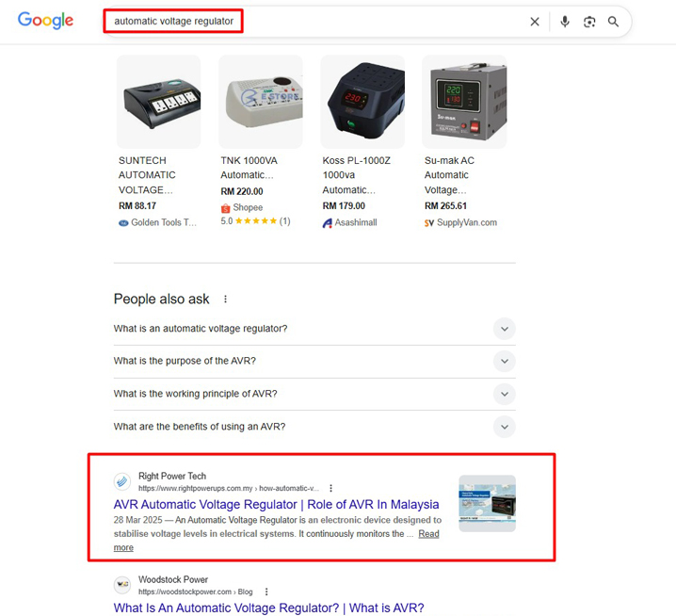
Task: Click the Google logo
Action: 46,21
